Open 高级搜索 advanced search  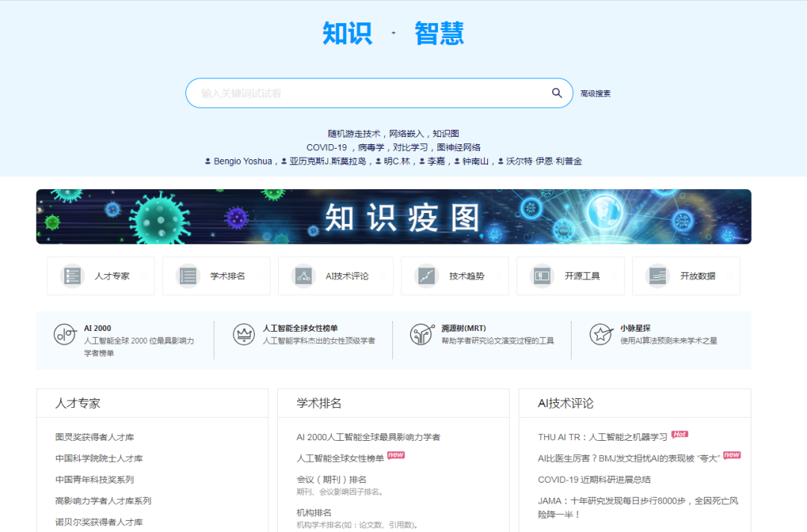pos(596,93)
